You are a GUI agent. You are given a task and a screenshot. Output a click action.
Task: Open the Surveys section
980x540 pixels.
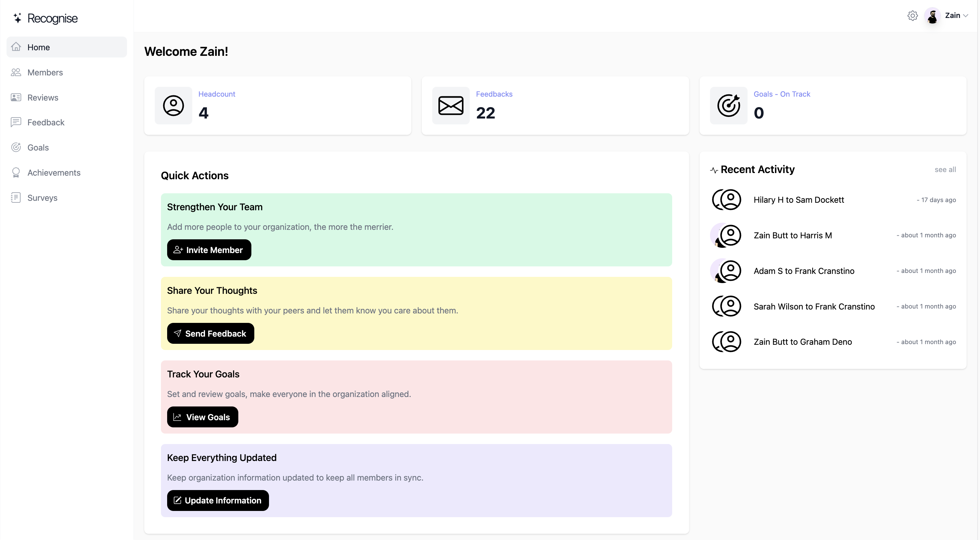click(67, 198)
